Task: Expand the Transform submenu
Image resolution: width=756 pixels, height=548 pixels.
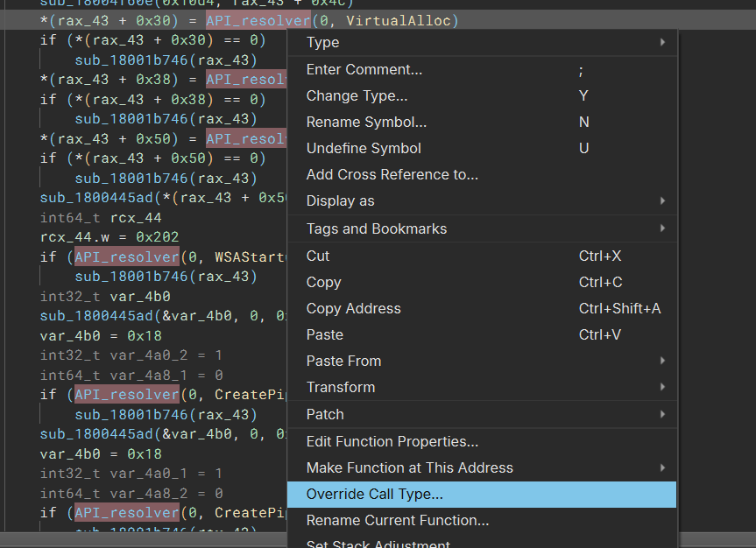Action: tap(482, 388)
